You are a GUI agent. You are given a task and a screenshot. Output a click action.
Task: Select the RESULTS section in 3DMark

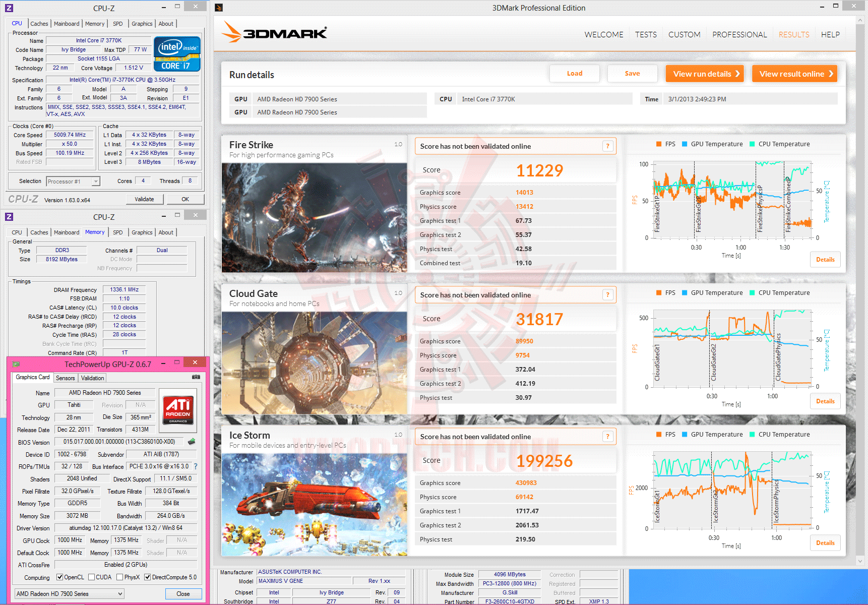794,35
